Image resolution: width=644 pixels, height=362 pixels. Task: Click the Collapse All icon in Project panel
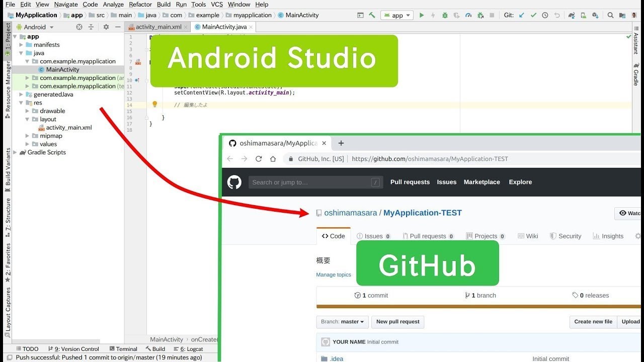click(x=91, y=27)
